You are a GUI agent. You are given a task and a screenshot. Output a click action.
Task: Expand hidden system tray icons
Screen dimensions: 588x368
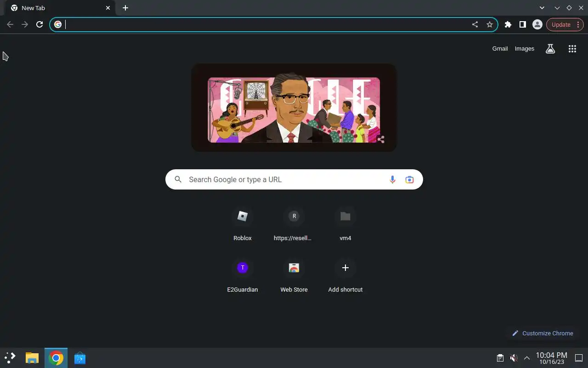[527, 358]
